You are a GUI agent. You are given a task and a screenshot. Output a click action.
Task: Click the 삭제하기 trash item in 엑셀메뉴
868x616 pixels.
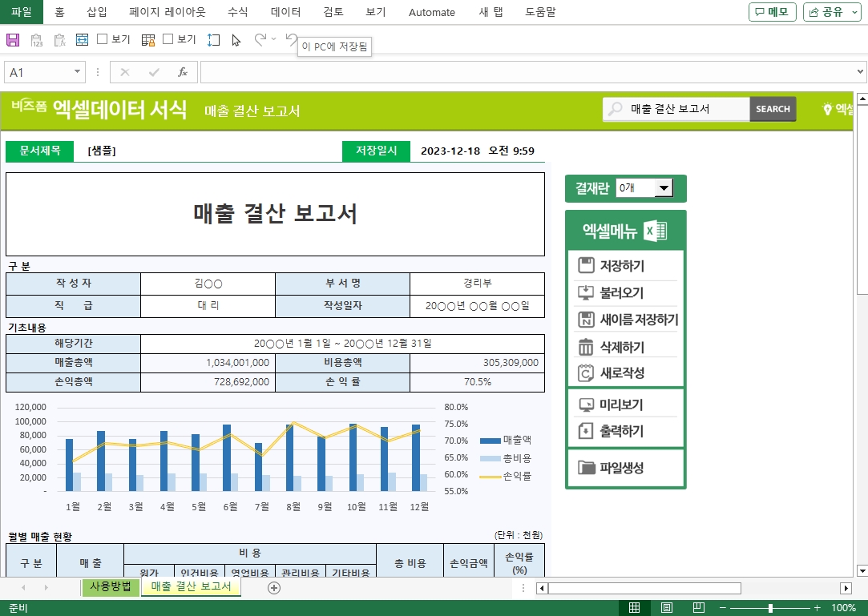622,347
